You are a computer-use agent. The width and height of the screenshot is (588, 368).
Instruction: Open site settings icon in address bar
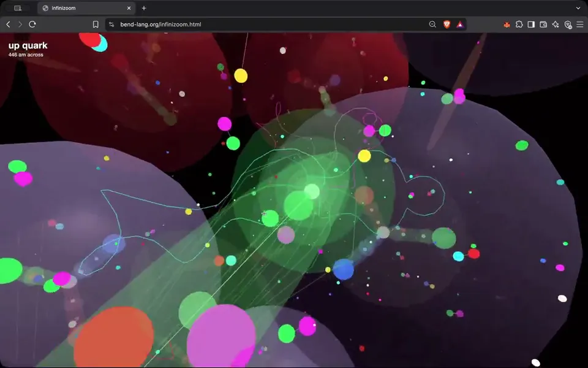coord(111,25)
